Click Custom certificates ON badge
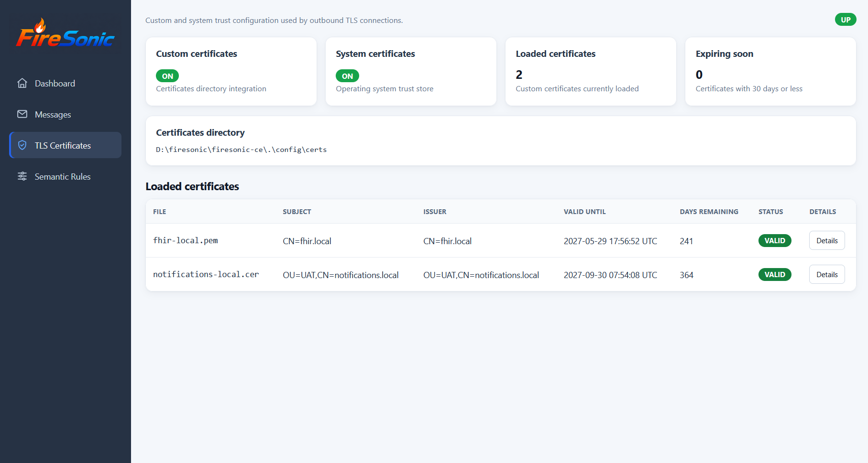Image resolution: width=868 pixels, height=463 pixels. [x=167, y=76]
